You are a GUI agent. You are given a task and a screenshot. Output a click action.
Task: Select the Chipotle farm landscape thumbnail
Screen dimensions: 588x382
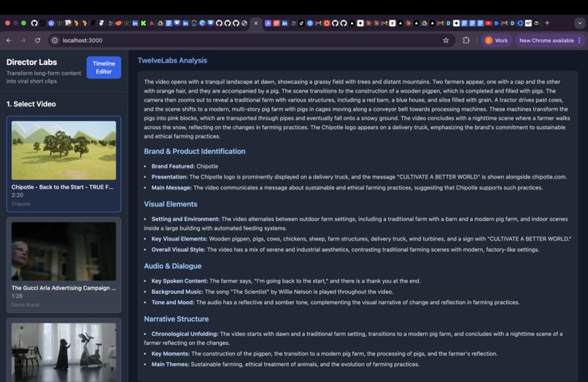coord(63,150)
